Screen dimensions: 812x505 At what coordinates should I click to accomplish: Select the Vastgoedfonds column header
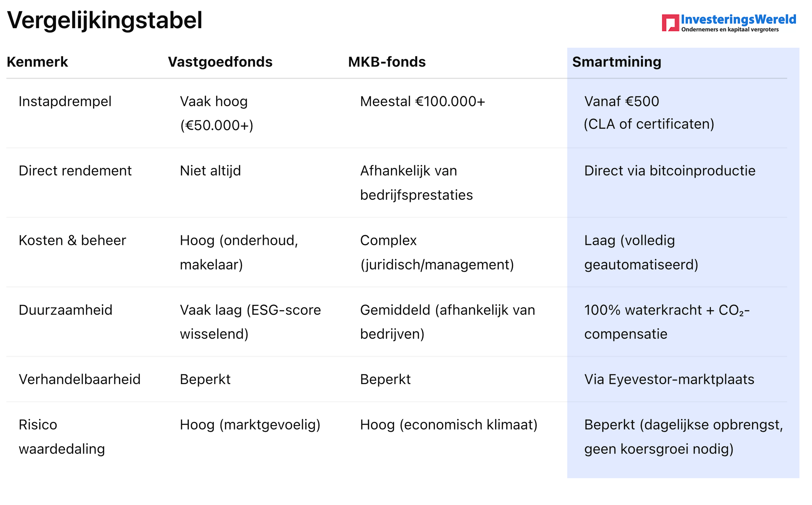click(220, 62)
